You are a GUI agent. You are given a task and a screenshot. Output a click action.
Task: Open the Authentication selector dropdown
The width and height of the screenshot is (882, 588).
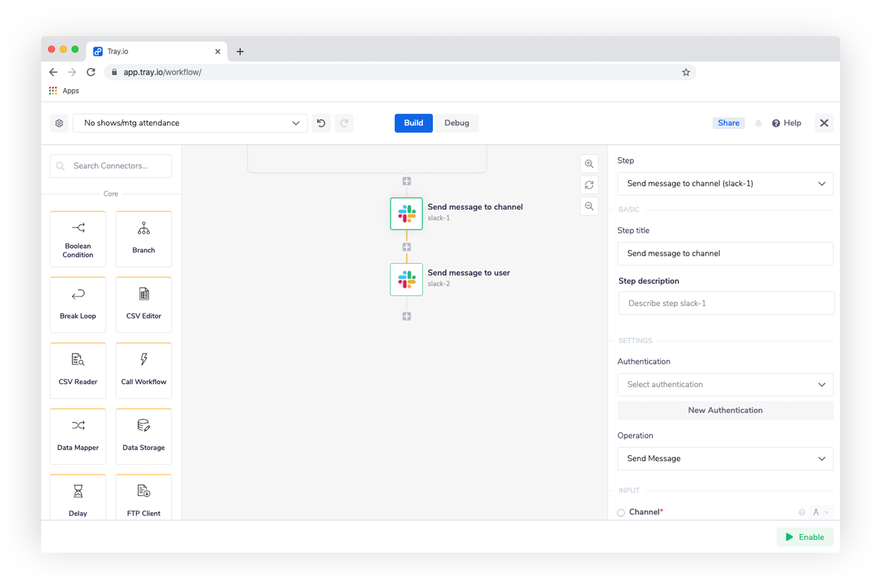(x=725, y=385)
